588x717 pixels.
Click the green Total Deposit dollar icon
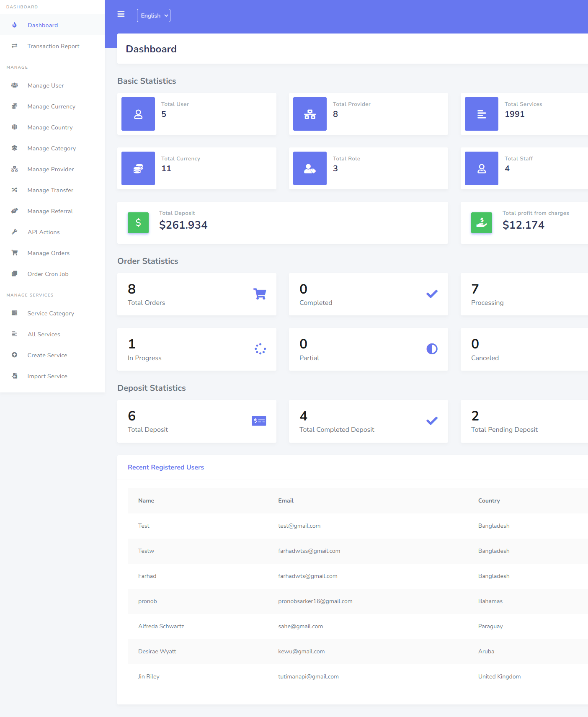pos(138,223)
